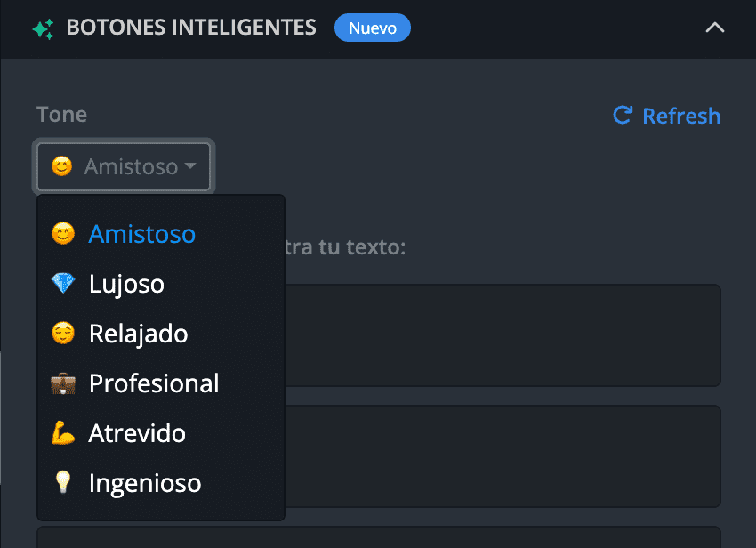The image size is (756, 548).
Task: Click the briefcase emoji next to Profesional
Action: pos(63,383)
